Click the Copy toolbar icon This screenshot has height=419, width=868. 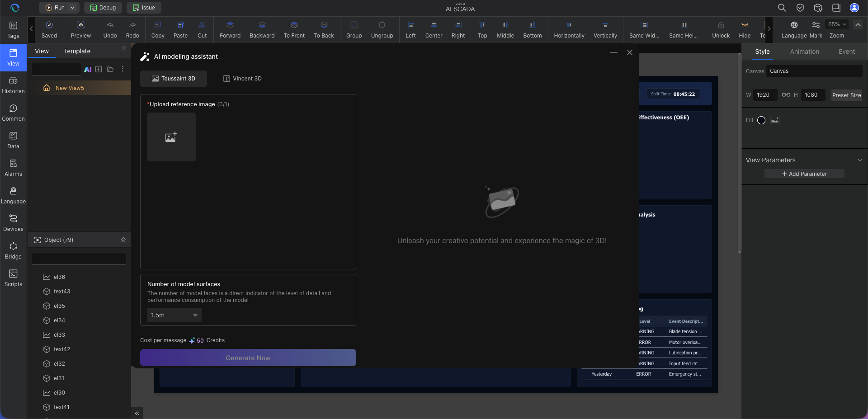click(x=158, y=30)
